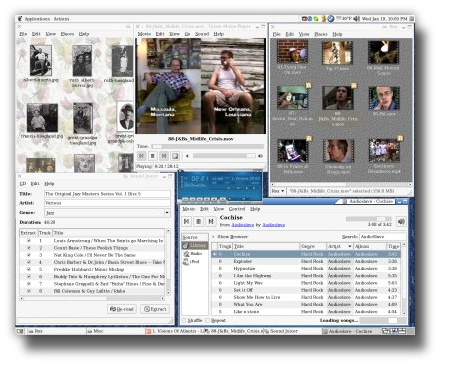Image resolution: width=450 pixels, height=365 pixels.
Task: Skip to previous track in Rhythmbox
Action: click(187, 221)
